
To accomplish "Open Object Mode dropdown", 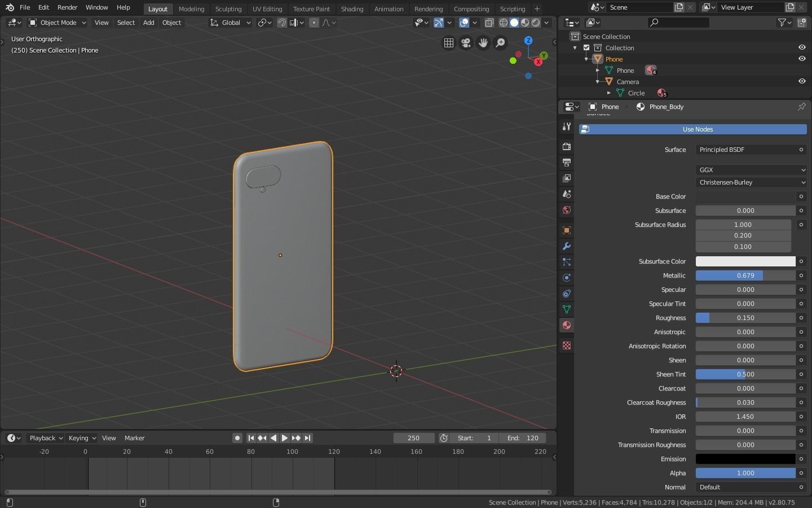I will pos(57,23).
